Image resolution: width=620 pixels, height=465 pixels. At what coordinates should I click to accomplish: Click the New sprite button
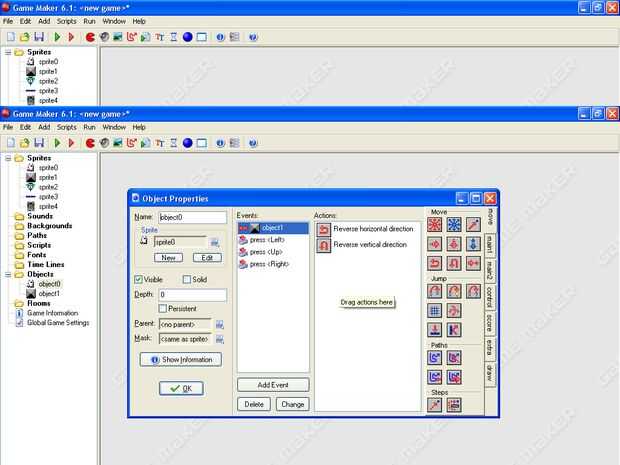(x=168, y=258)
